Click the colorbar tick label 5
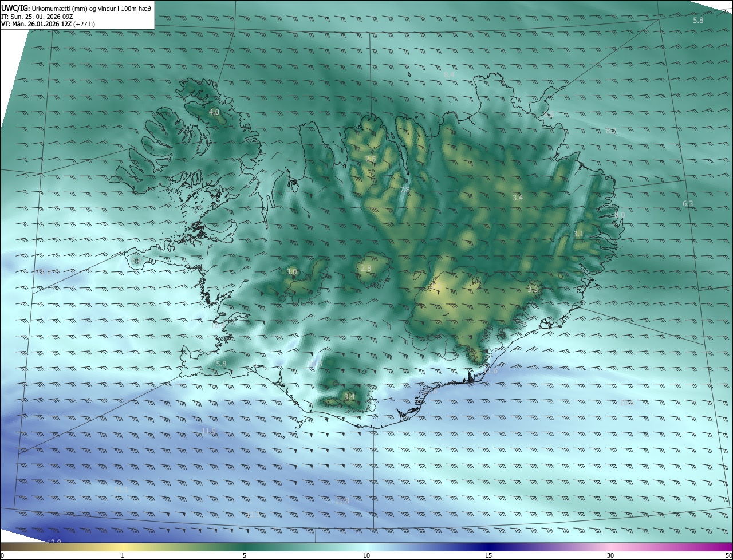 (x=245, y=555)
